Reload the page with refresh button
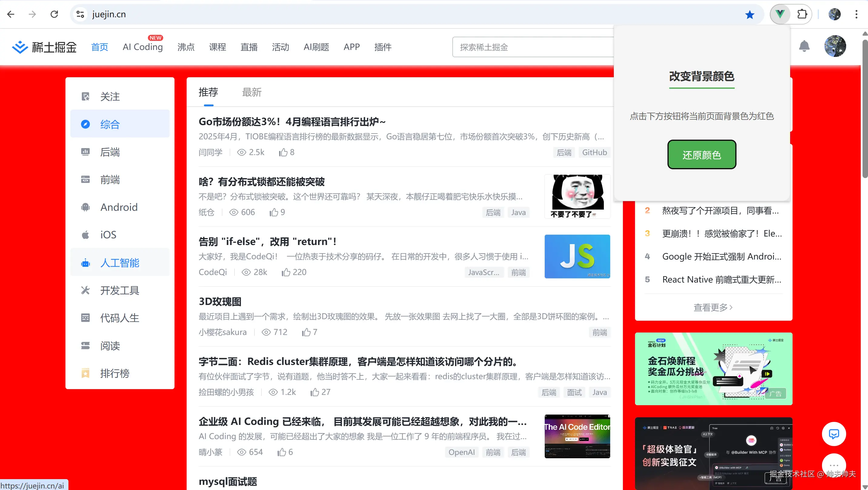The height and width of the screenshot is (490, 868). pyautogui.click(x=54, y=14)
